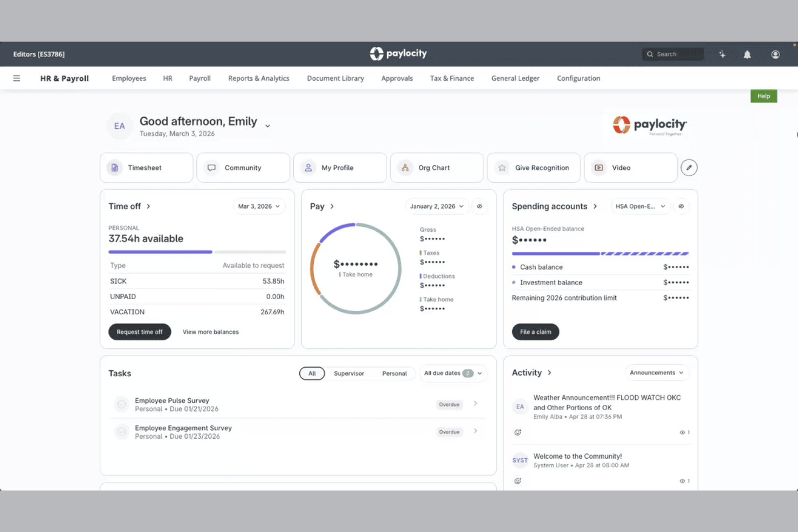Click the green Help button
Screen dimensions: 798x532
[x=763, y=96]
